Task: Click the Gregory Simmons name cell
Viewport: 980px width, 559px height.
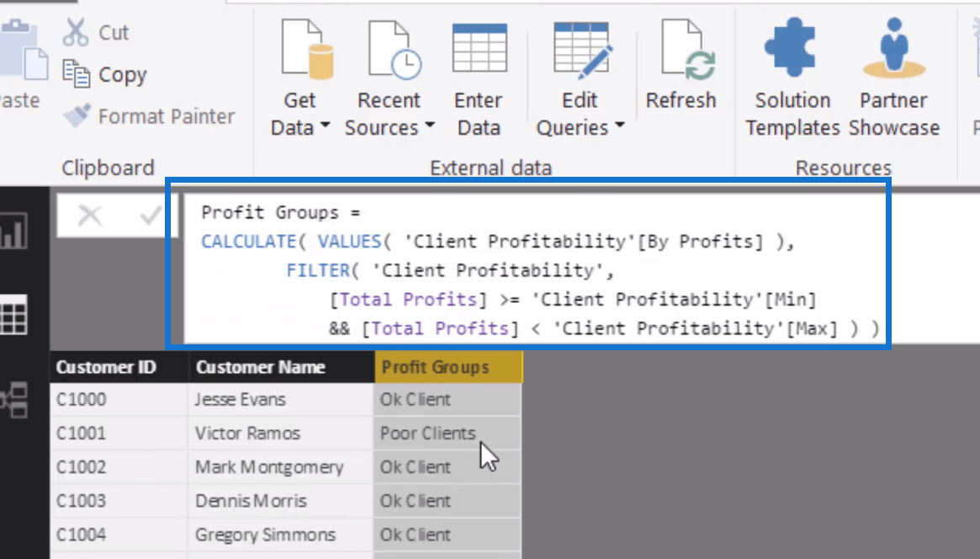Action: point(280,535)
